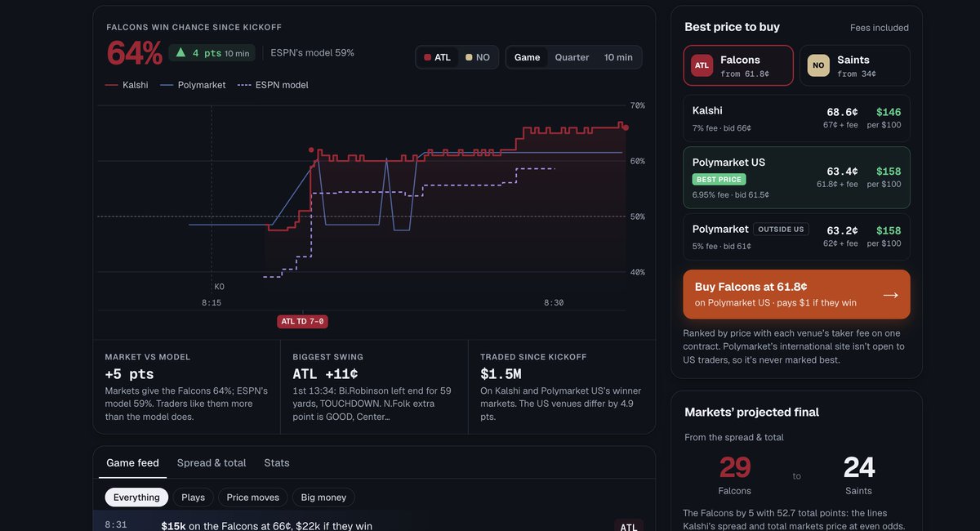Switch to Spread & total tab
Screen dimensions: 980x531
(x=212, y=463)
